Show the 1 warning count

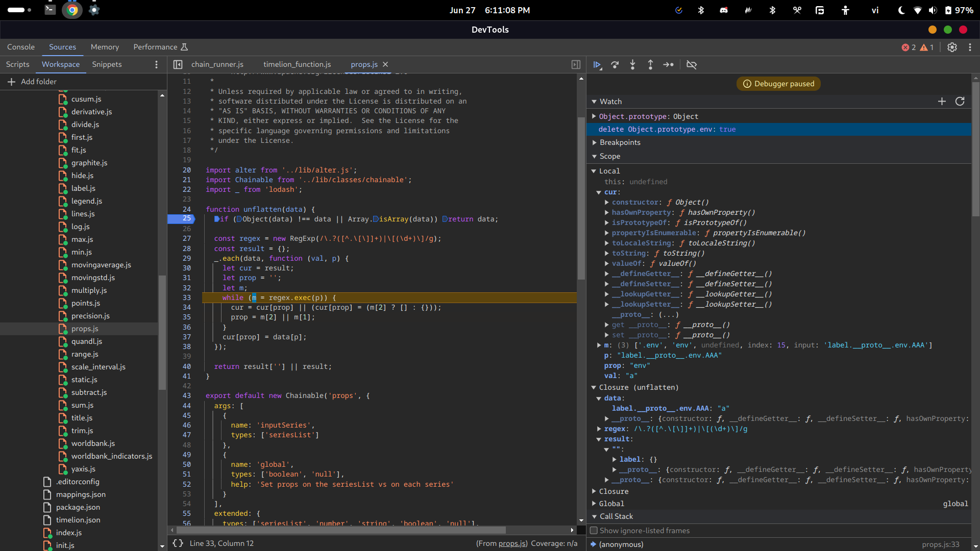coord(927,47)
